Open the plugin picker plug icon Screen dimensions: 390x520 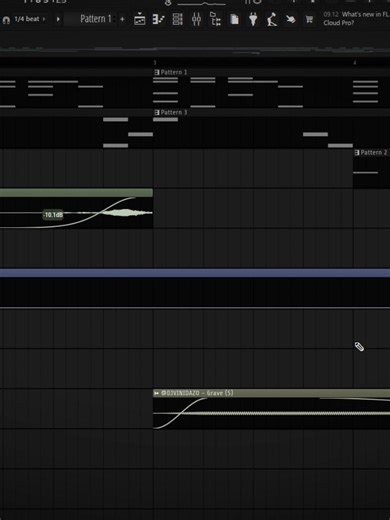click(253, 19)
